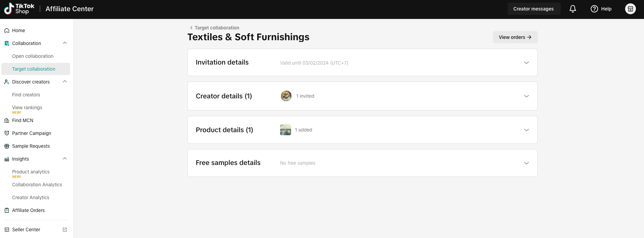Viewport: 644px width, 238px height.
Task: Click the Help question mark icon
Action: [x=594, y=9]
